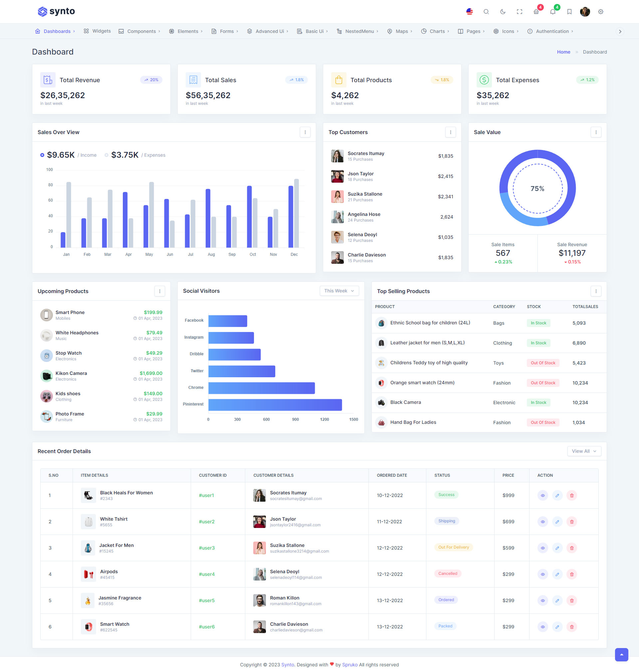The height and width of the screenshot is (672, 639).
Task: View Black Heals For Women order details
Action: click(542, 495)
